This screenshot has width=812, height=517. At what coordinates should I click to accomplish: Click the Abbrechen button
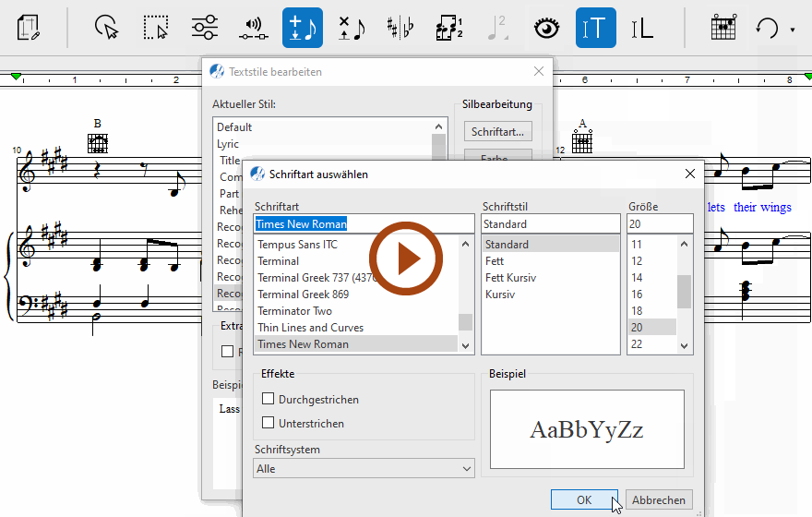(x=659, y=499)
